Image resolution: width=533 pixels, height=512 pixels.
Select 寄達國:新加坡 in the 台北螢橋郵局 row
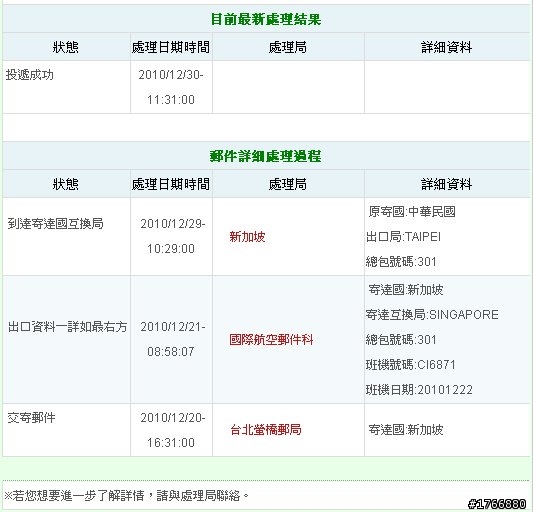point(406,430)
